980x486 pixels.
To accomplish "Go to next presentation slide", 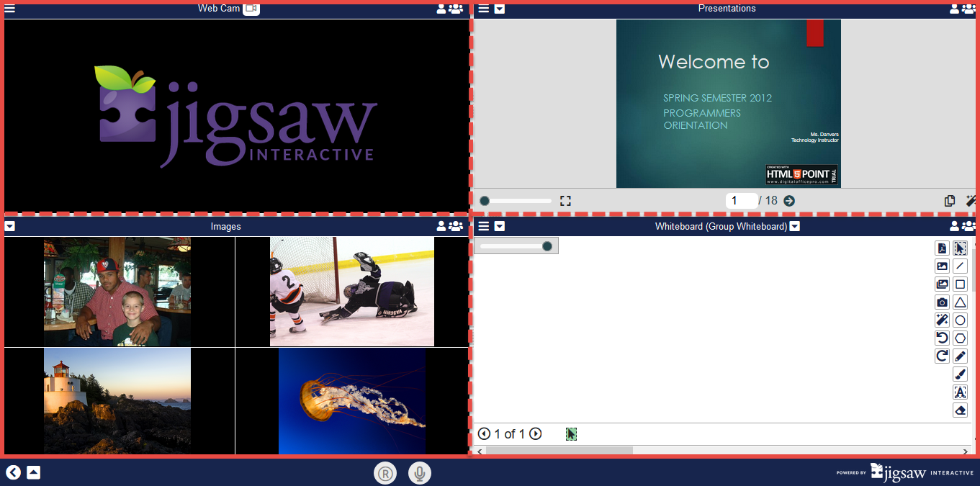I will [x=789, y=201].
